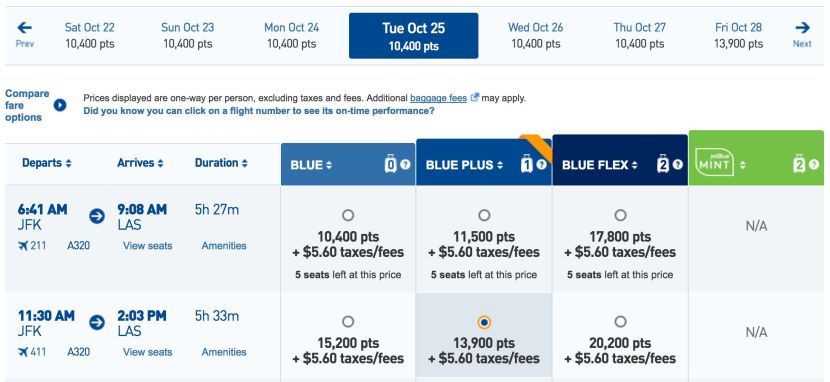Screen dimensions: 830x382
Task: Open the baggage fees link
Action: click(438, 98)
